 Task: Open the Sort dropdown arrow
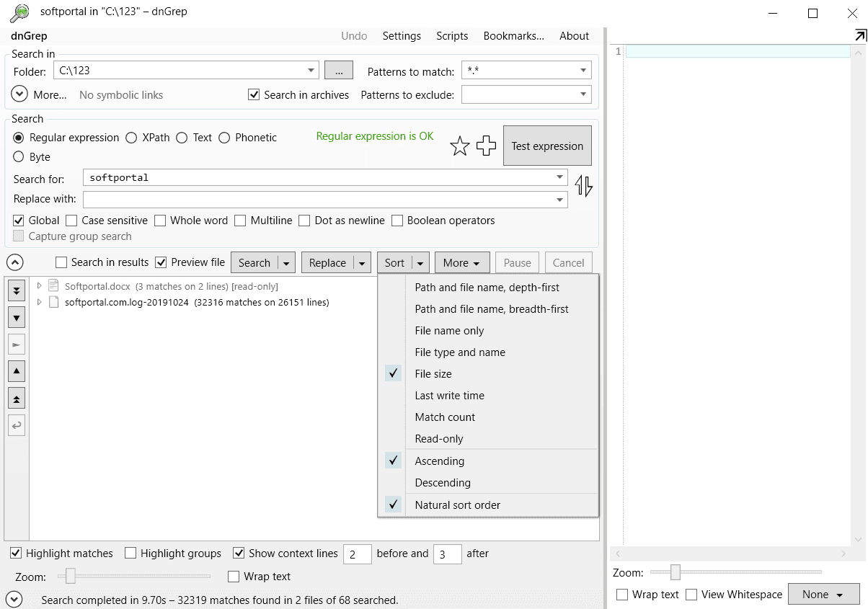pos(422,263)
